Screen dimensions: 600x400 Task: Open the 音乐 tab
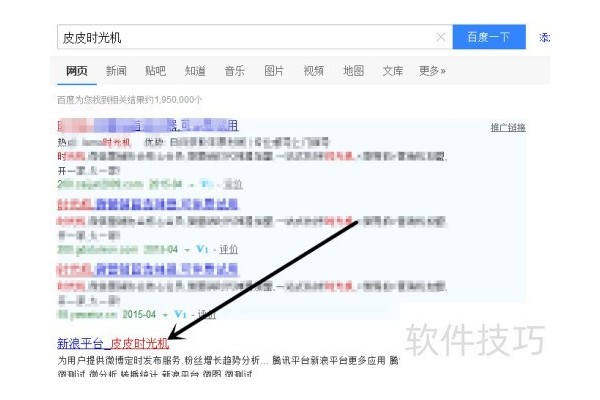coord(235,71)
